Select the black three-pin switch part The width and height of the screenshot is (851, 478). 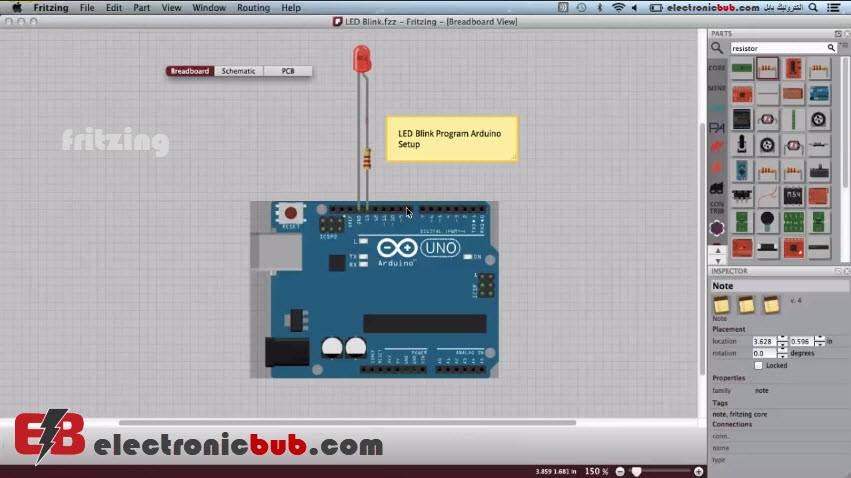click(x=742, y=196)
